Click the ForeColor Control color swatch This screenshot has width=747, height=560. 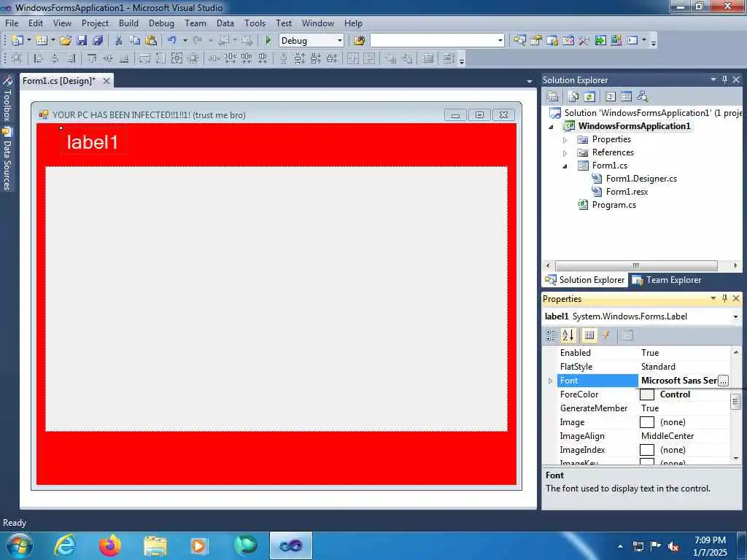[x=646, y=394]
